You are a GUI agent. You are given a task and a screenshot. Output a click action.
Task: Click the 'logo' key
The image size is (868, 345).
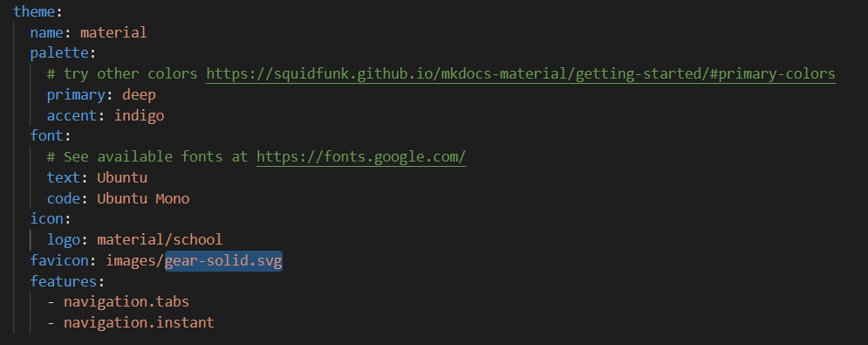pos(64,239)
